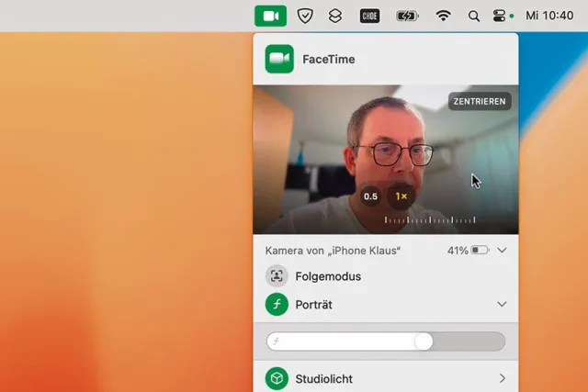Image resolution: width=588 pixels, height=392 pixels.
Task: Collapse the Porträt options chevron
Action: pyautogui.click(x=503, y=304)
